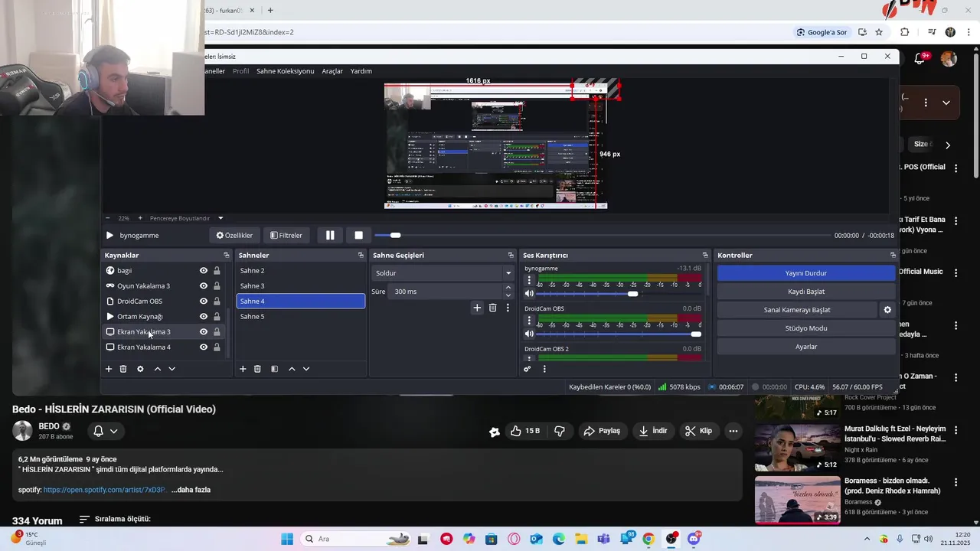Open the Araçlar menu
Image resolution: width=980 pixels, height=551 pixels.
pos(332,71)
